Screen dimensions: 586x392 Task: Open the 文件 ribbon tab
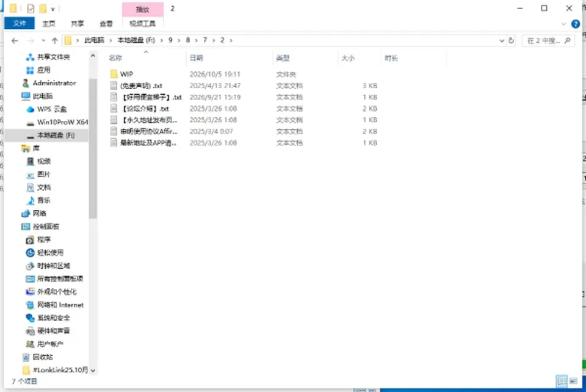tap(20, 23)
